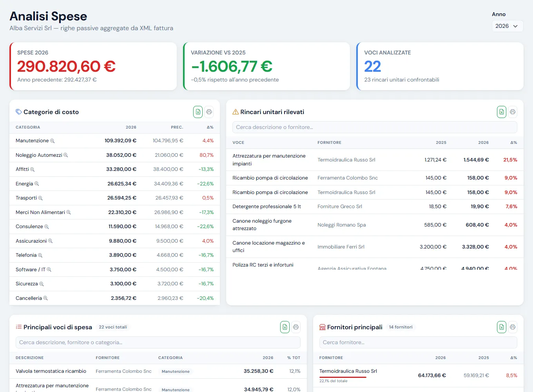533x392 pixels.
Task: Open Affitti category detail magnifier
Action: tap(33, 169)
